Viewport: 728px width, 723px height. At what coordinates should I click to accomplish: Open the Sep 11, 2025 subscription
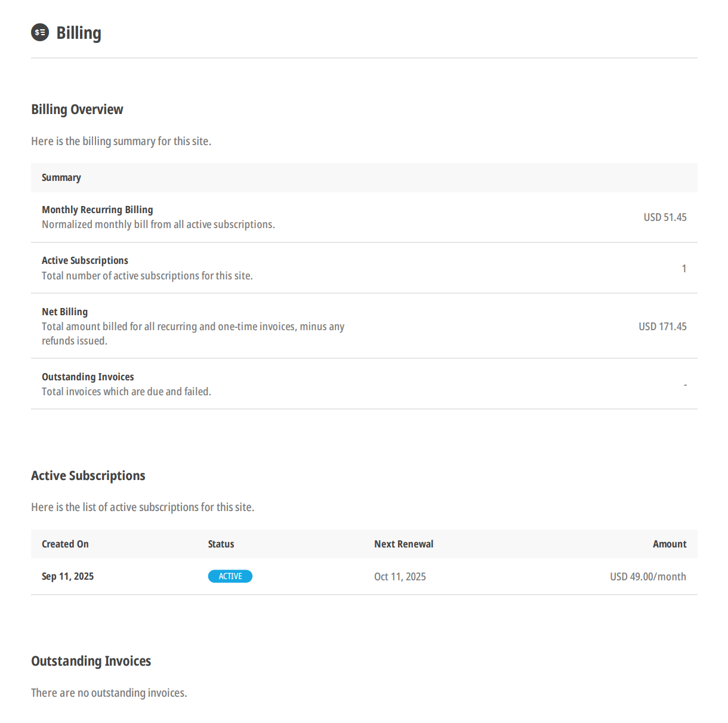tap(67, 576)
